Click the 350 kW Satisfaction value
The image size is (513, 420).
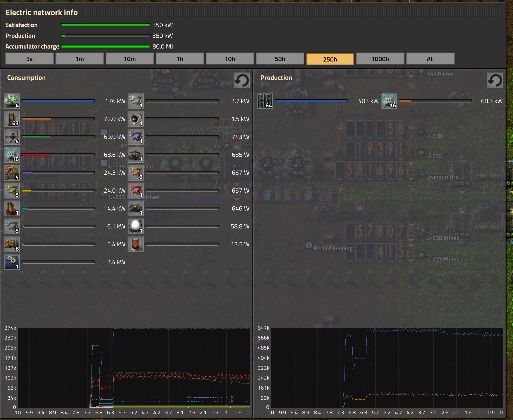(162, 25)
